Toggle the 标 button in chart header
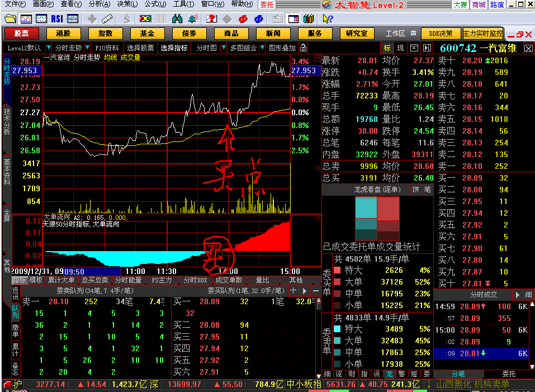Image resolution: width=535 pixels, height=392 pixels. [x=387, y=48]
